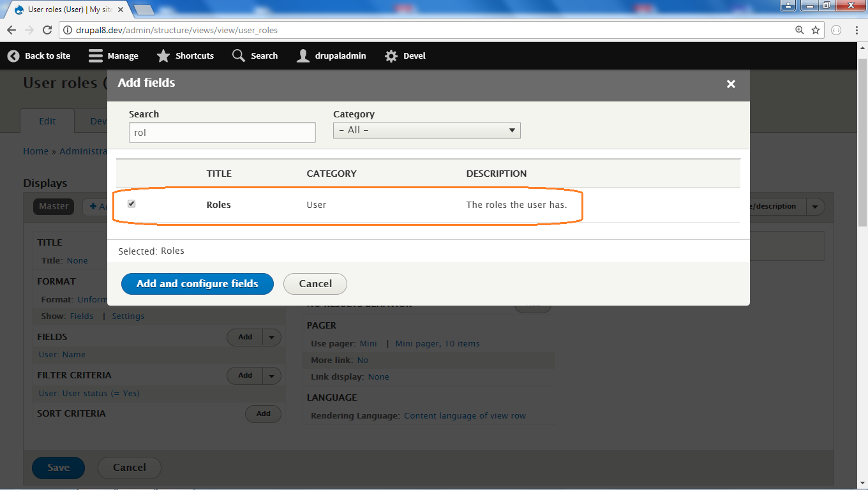Click the User category cell
This screenshot has height=490, width=868.
tap(317, 205)
